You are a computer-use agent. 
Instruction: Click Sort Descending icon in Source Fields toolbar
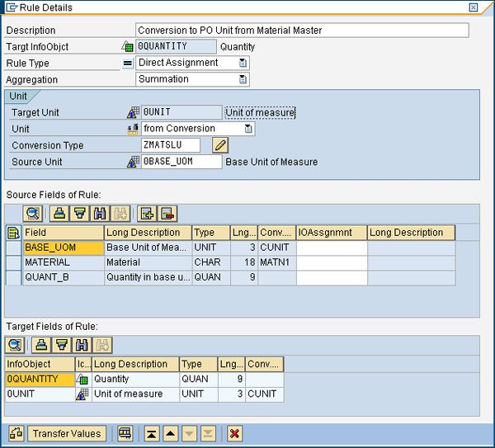[79, 214]
